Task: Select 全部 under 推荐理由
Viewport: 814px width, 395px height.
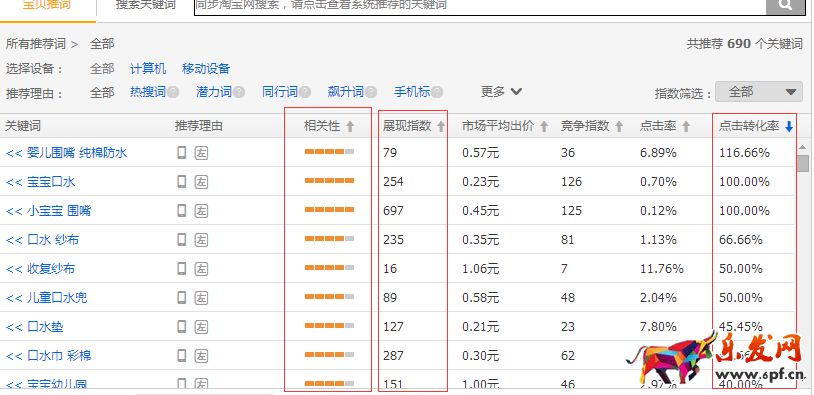Action: click(x=102, y=92)
